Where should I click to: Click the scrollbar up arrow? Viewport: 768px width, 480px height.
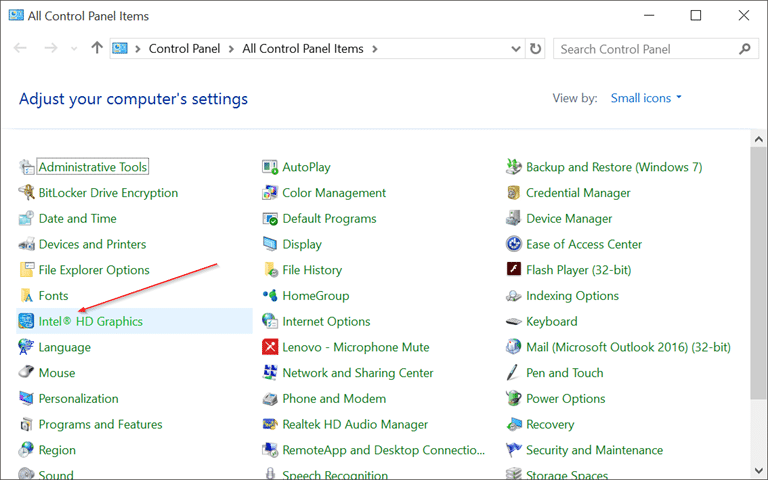759,140
